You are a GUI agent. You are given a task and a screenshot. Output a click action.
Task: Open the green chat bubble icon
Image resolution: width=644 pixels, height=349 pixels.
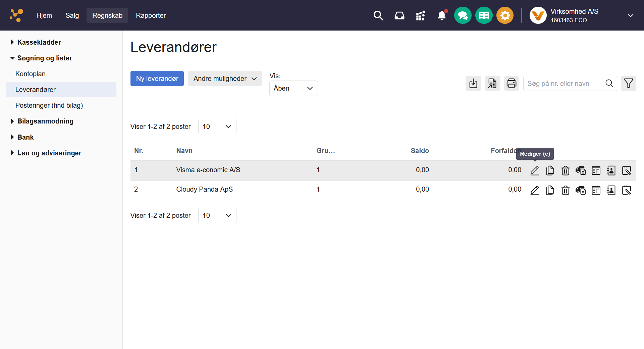pyautogui.click(x=463, y=15)
